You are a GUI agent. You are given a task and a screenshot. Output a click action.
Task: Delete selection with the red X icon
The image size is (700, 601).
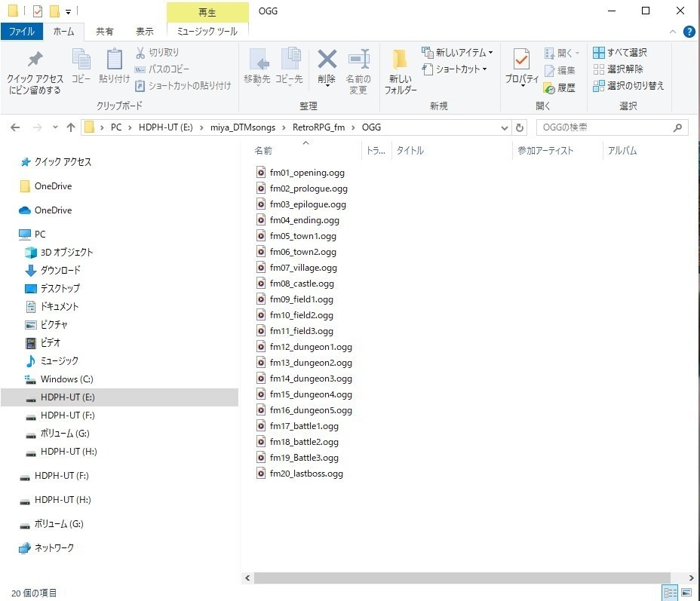[x=326, y=64]
